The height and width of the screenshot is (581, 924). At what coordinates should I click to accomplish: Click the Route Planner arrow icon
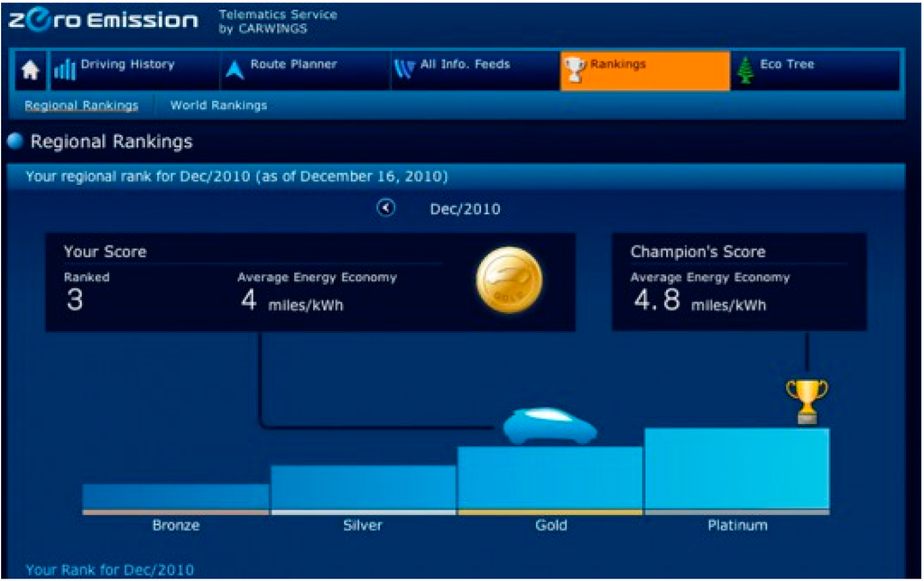(x=235, y=70)
